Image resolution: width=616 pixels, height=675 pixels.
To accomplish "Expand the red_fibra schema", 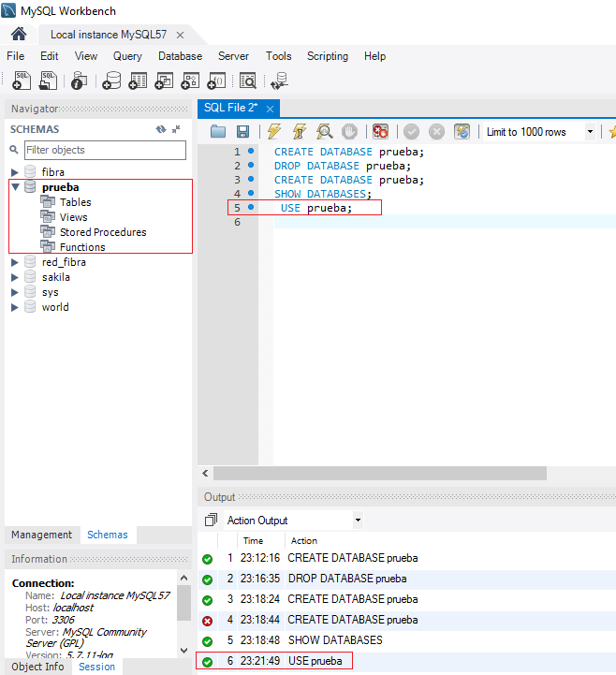I will pyautogui.click(x=15, y=262).
